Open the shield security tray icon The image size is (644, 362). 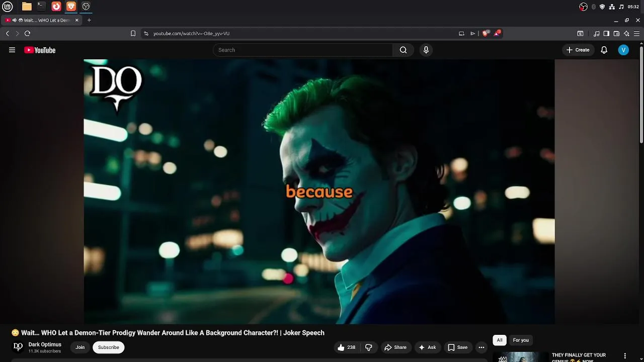(x=602, y=7)
